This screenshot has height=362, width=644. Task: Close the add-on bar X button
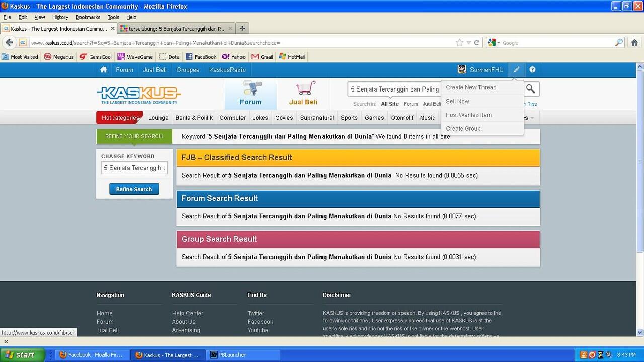(6, 341)
